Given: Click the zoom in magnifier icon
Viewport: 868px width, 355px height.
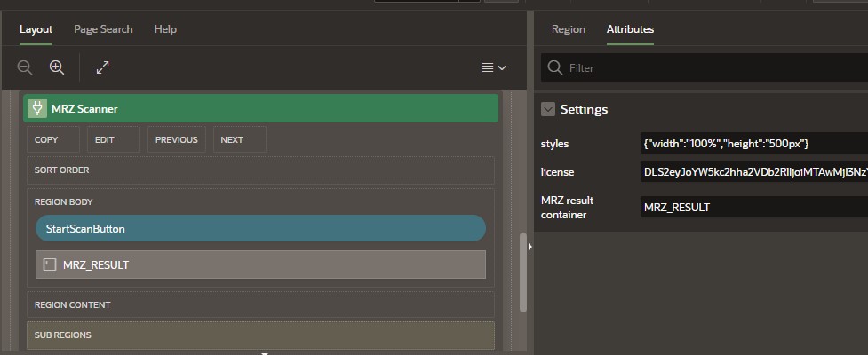Looking at the screenshot, I should (x=57, y=67).
